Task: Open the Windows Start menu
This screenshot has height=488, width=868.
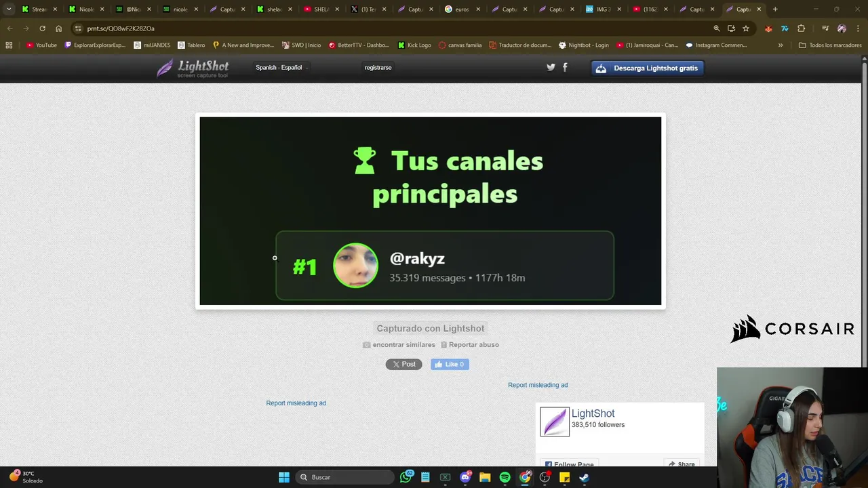Action: [284, 477]
